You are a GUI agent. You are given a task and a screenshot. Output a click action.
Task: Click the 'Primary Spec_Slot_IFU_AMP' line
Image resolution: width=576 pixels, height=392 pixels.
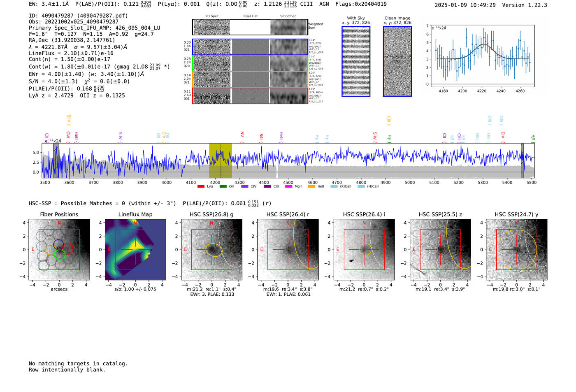pos(95,28)
